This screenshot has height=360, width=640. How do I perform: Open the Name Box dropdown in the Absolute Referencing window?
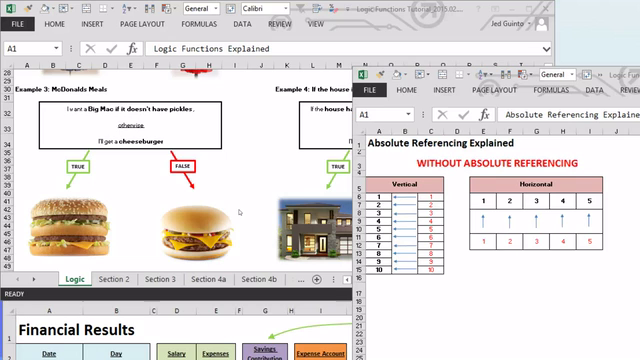(408, 115)
